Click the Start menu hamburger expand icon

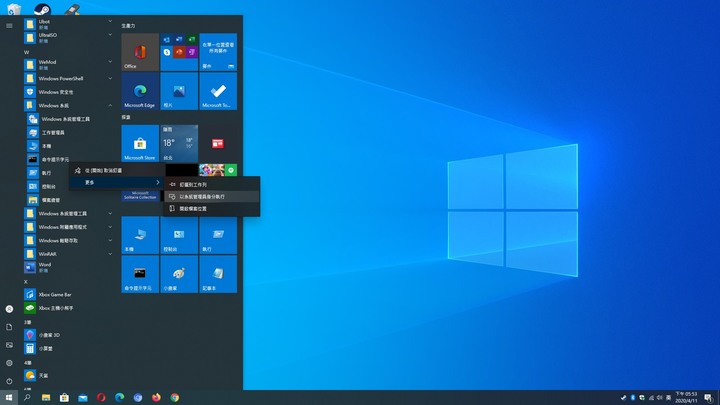click(9, 26)
